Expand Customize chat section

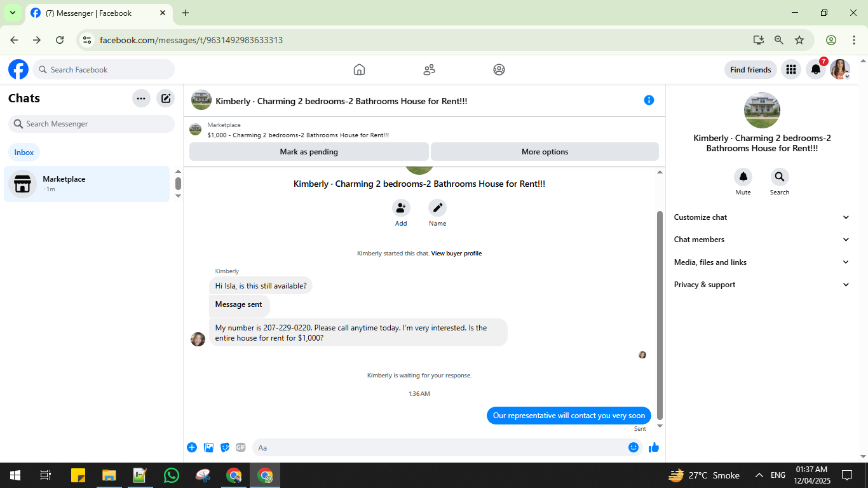click(761, 217)
